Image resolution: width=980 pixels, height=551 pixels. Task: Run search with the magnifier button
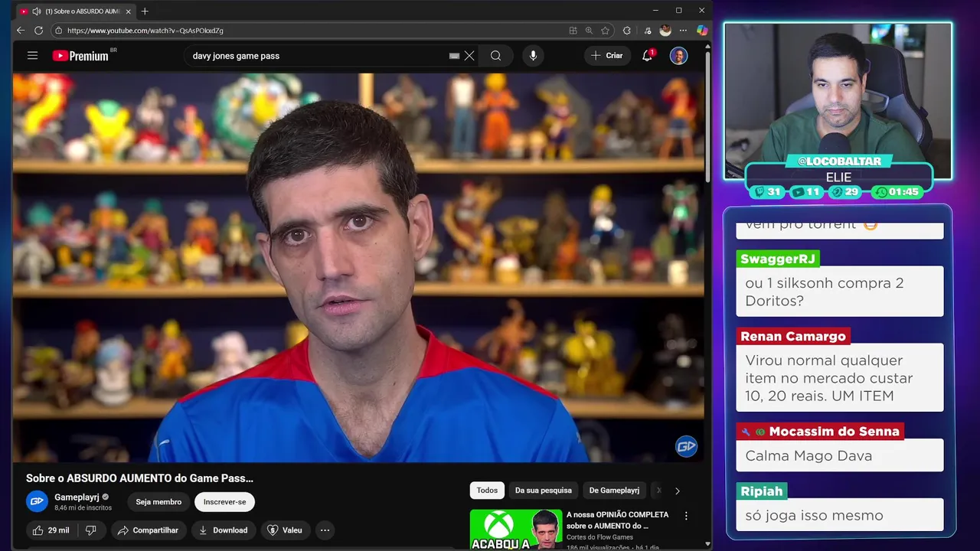click(496, 56)
